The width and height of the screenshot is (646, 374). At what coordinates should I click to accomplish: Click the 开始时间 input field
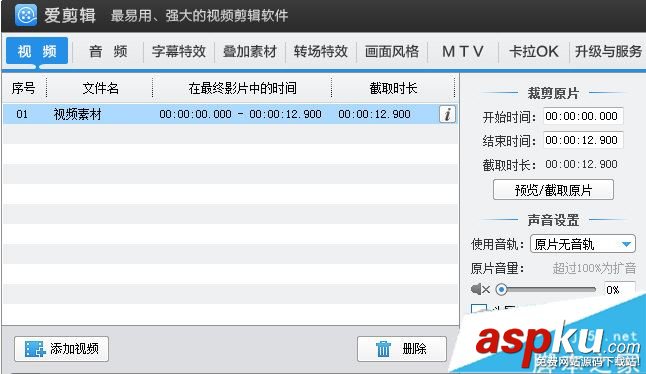[x=583, y=116]
